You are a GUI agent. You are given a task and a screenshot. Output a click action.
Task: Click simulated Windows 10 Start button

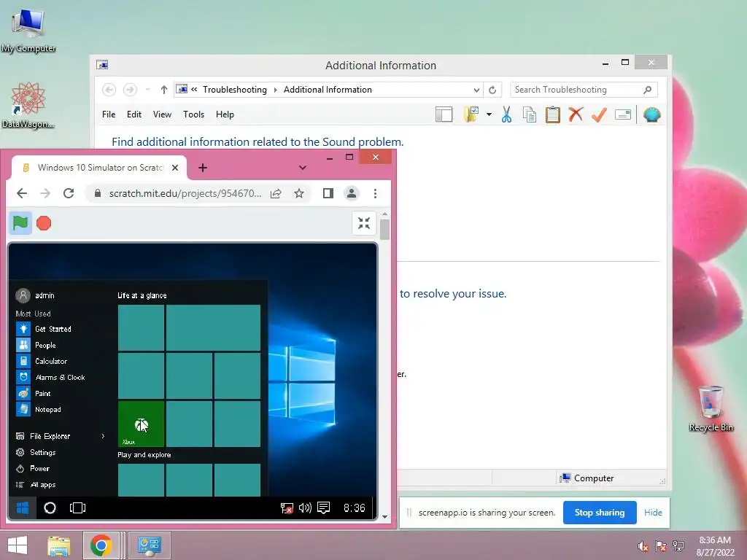(x=23, y=508)
